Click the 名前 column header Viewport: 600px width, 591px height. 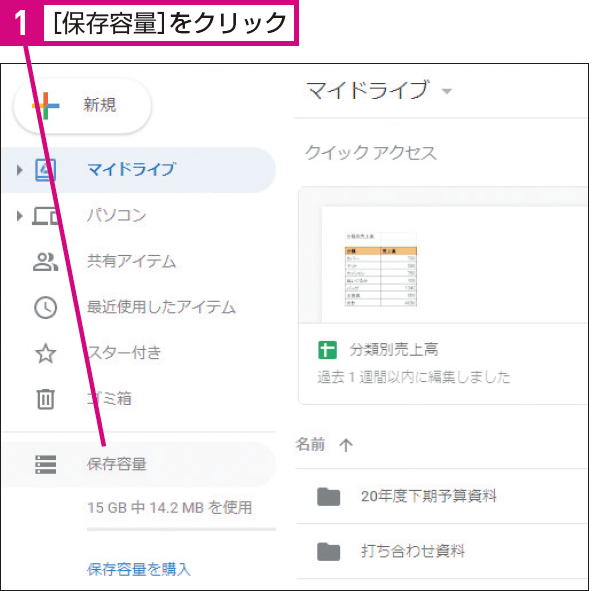[310, 444]
